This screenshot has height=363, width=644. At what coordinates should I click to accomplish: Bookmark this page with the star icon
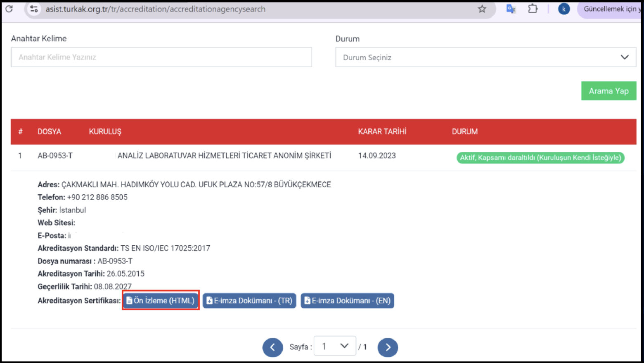482,9
